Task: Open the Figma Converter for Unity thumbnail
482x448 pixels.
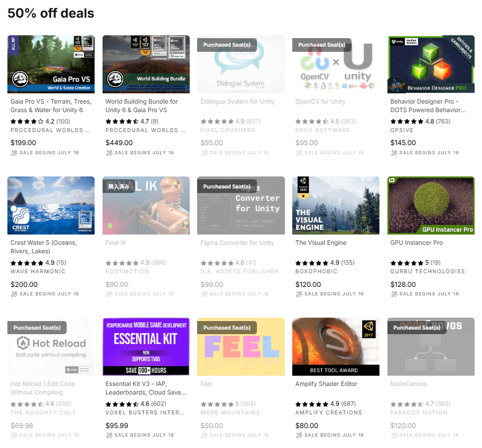Action: click(241, 205)
